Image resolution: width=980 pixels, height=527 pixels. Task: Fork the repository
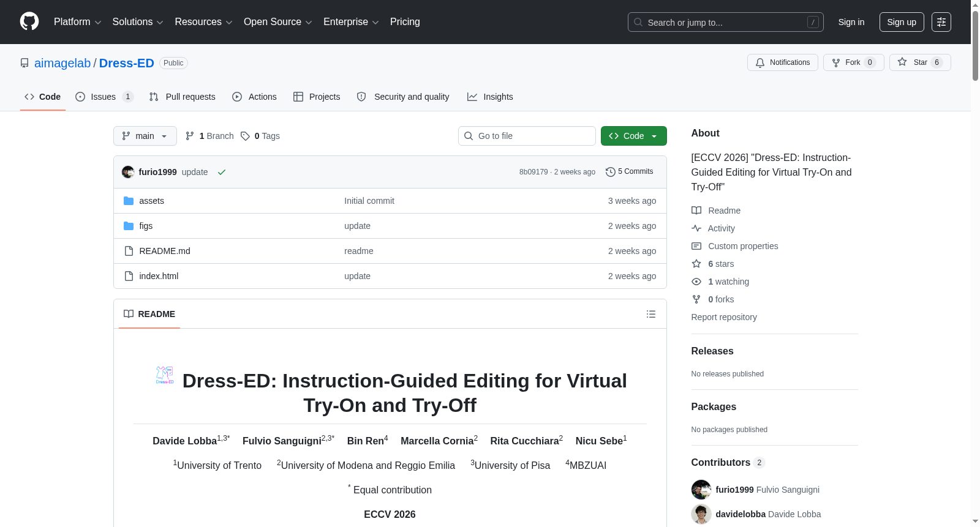point(853,62)
